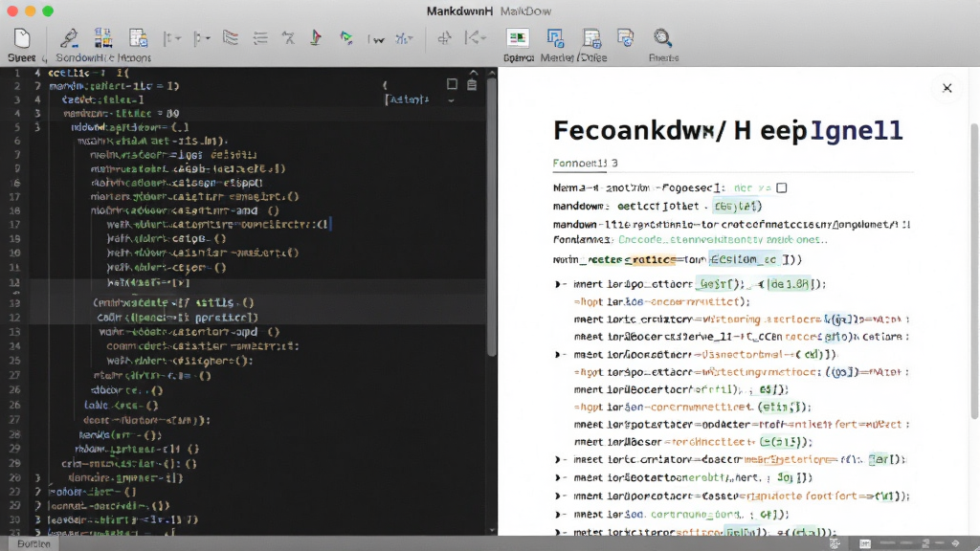Click the document refresh icon left of the magnifier
The width and height of the screenshot is (980, 551).
point(625,38)
